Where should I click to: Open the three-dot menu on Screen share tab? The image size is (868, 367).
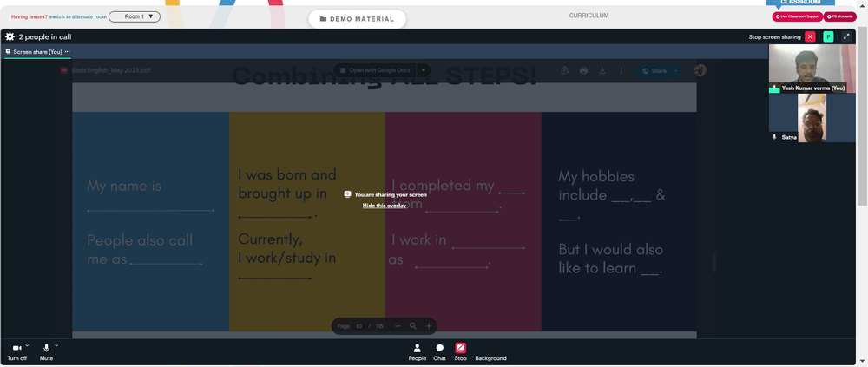pyautogui.click(x=68, y=51)
